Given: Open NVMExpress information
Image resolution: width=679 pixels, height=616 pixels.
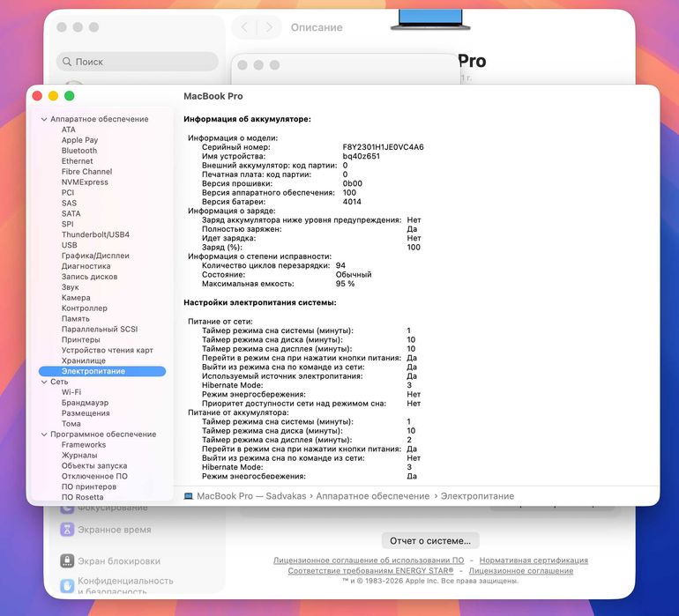Looking at the screenshot, I should pos(85,182).
